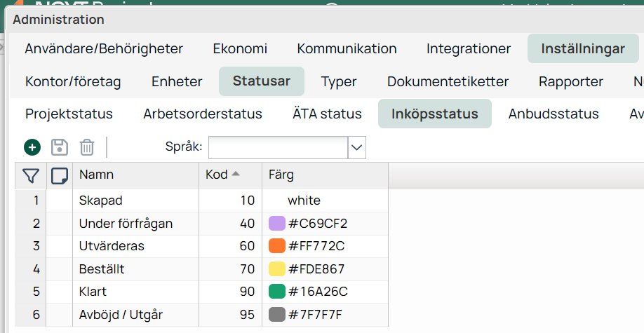Switch to the Enheter sub-tab
This screenshot has height=333, width=644.
coord(177,81)
